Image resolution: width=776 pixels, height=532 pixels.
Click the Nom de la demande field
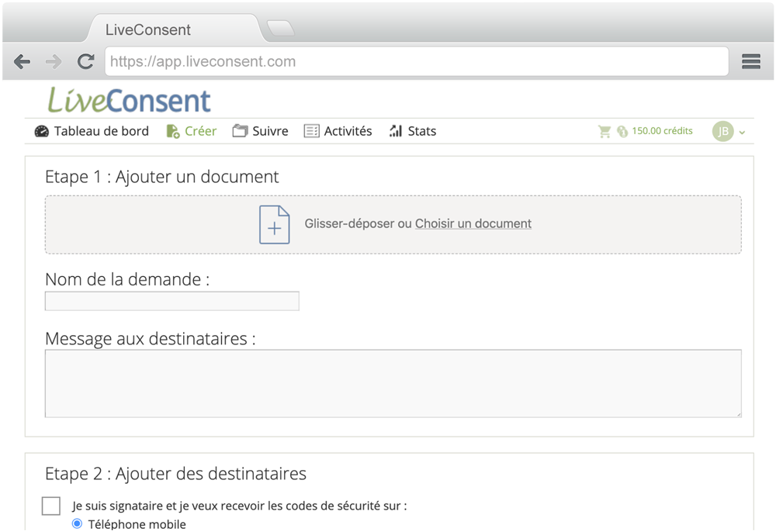pyautogui.click(x=171, y=301)
